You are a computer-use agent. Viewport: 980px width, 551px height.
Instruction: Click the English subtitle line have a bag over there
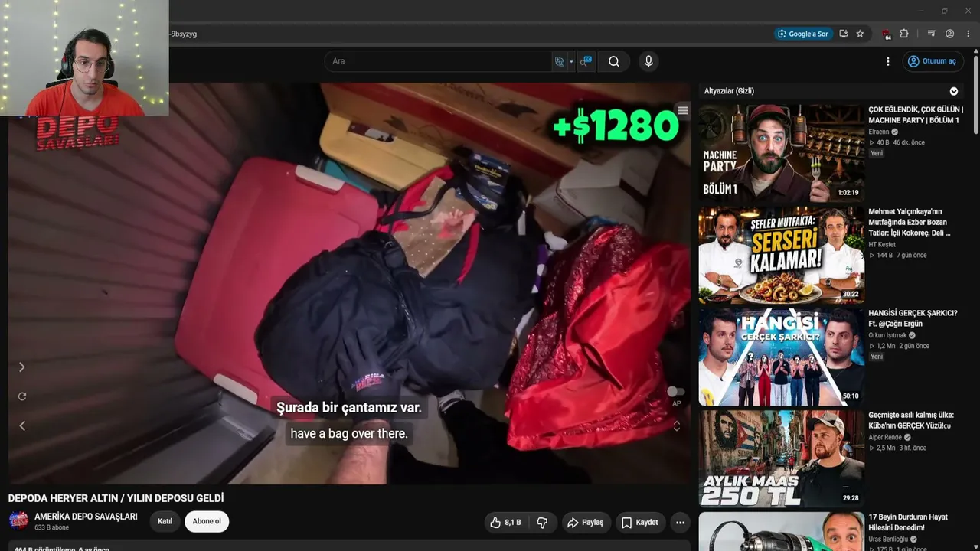point(349,434)
